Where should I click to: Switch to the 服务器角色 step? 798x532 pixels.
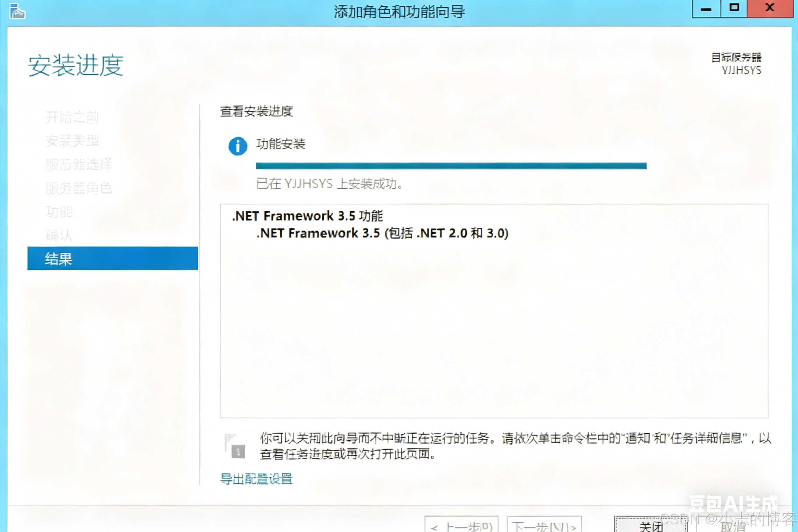tap(78, 188)
